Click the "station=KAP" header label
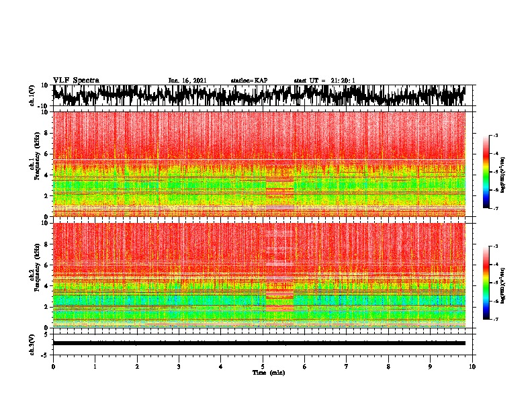This screenshot has width=532, height=411. 249,81
